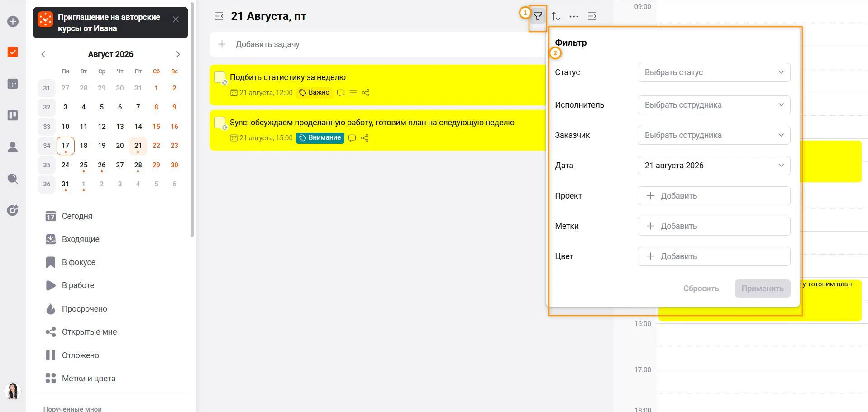Screen dimensions: 868x412
Task: Open description lines icon on statistics task
Action: pos(353,93)
